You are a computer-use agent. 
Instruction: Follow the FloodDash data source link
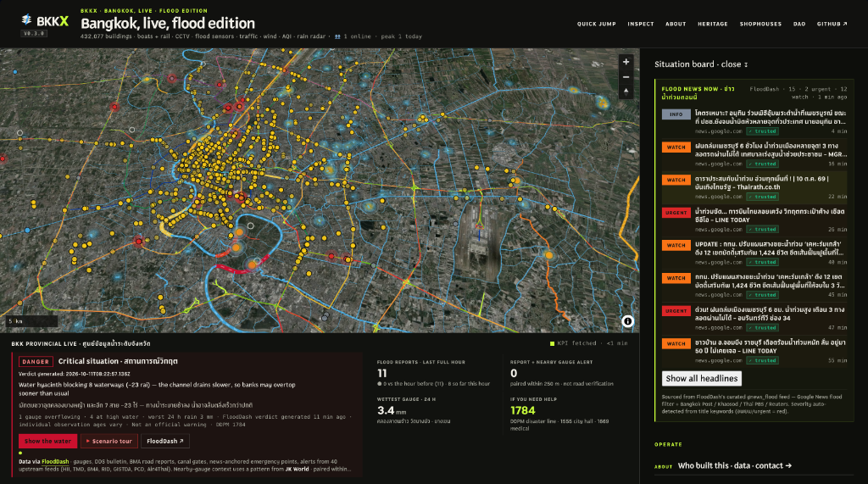point(55,461)
